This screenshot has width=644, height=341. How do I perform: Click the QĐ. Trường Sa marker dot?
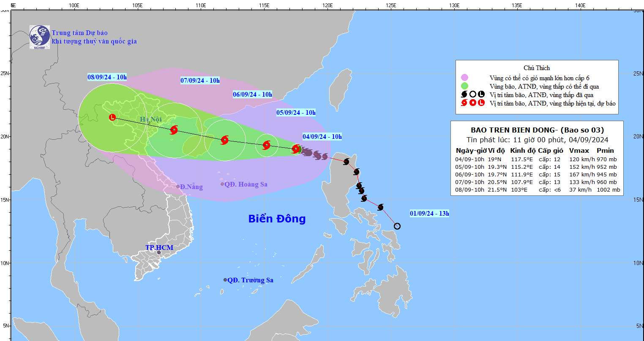point(225,280)
